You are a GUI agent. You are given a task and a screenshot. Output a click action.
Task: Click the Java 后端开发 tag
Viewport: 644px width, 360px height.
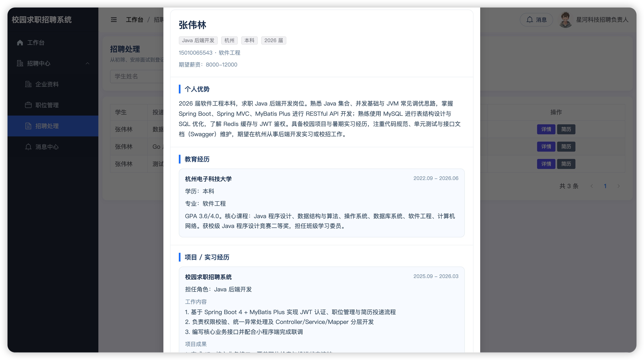[198, 40]
